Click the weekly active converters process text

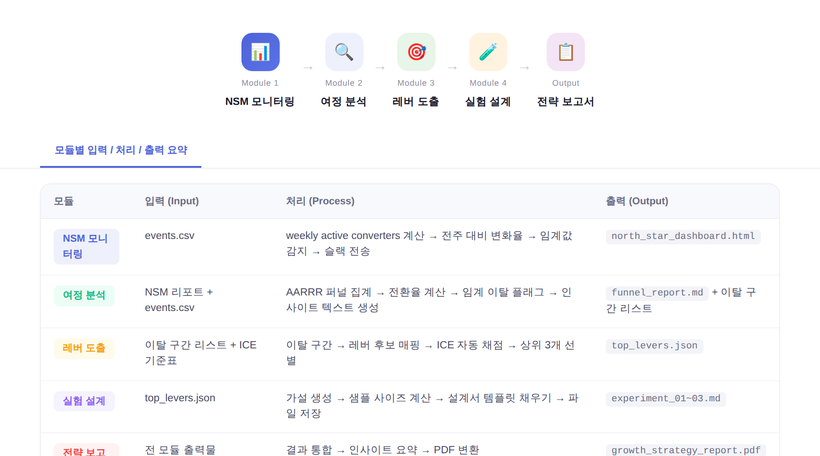[429, 244]
